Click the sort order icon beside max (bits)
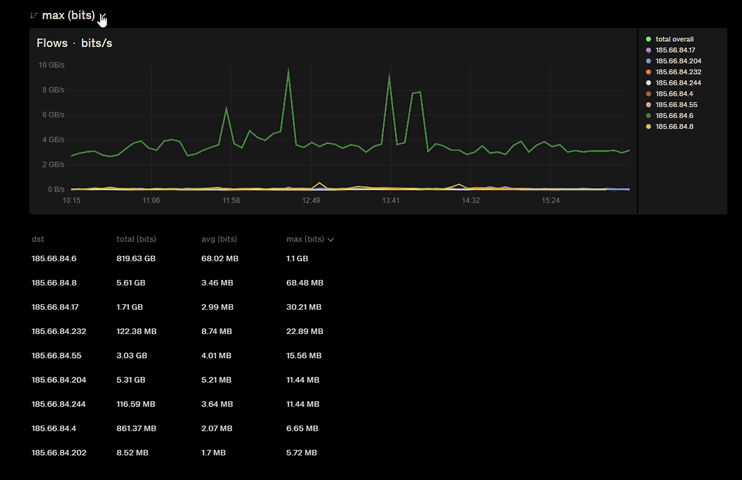742x480 pixels. pos(33,16)
